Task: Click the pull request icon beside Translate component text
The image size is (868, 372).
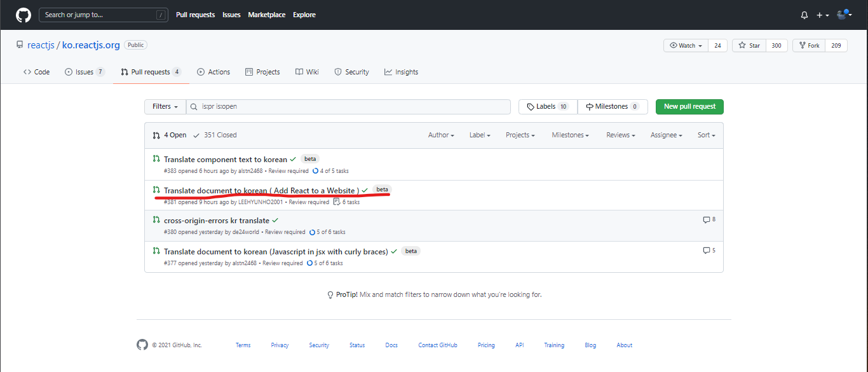Action: tap(156, 159)
